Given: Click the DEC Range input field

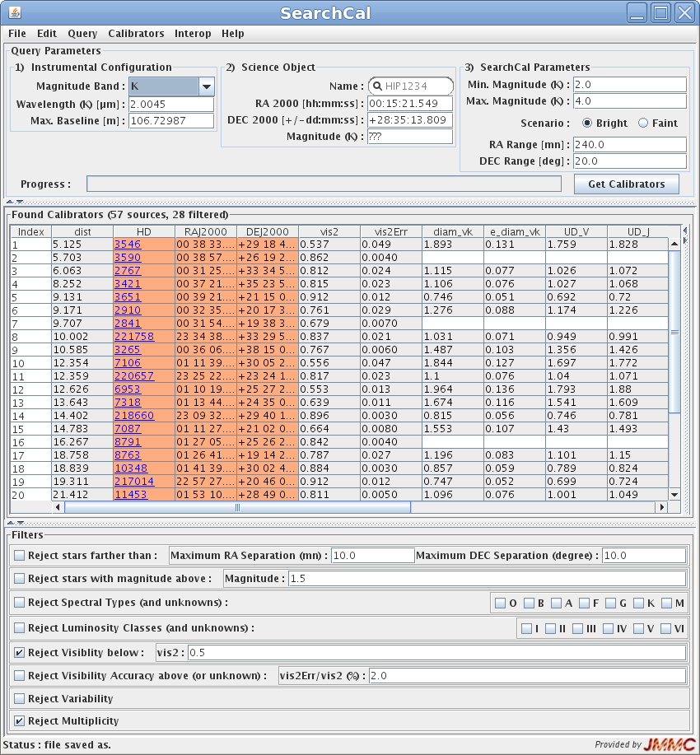Looking at the screenshot, I should tap(630, 161).
